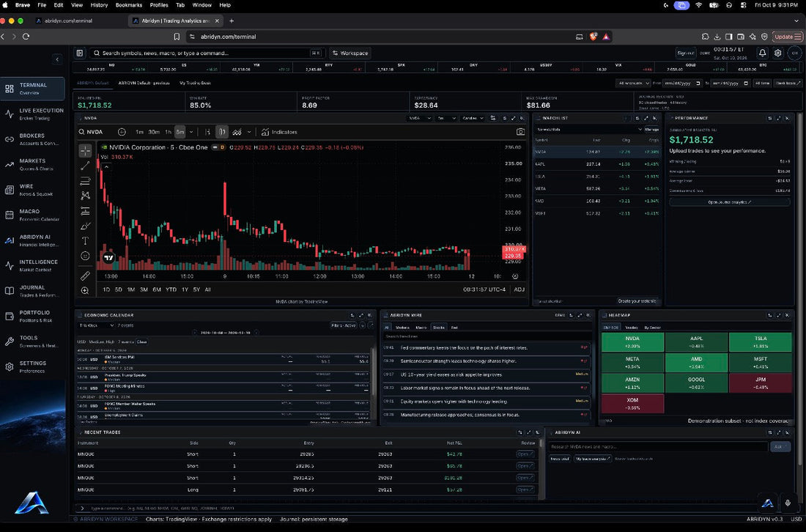Select the crosshair cursor chart tool

(x=85, y=151)
